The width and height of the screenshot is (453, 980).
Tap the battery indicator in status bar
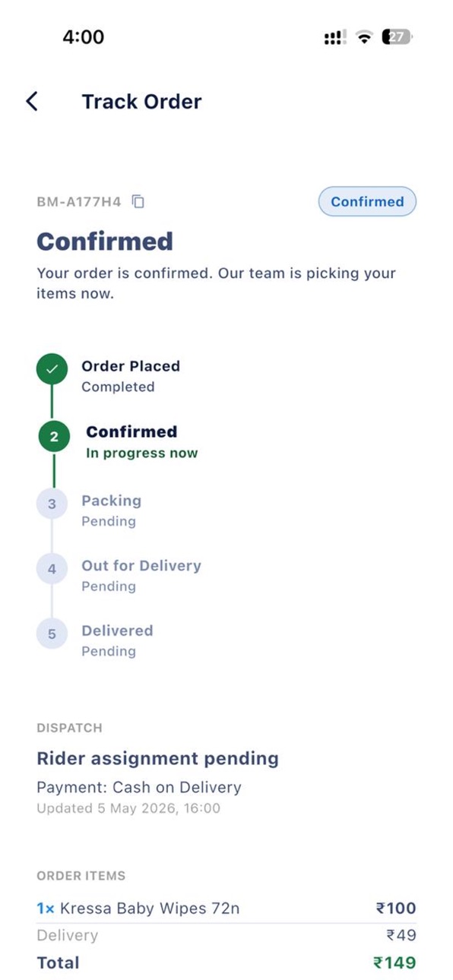pos(398,36)
